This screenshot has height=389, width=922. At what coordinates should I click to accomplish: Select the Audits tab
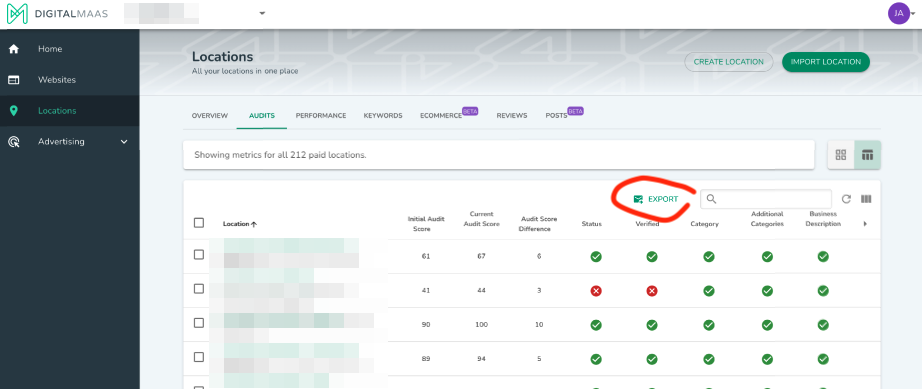(262, 116)
